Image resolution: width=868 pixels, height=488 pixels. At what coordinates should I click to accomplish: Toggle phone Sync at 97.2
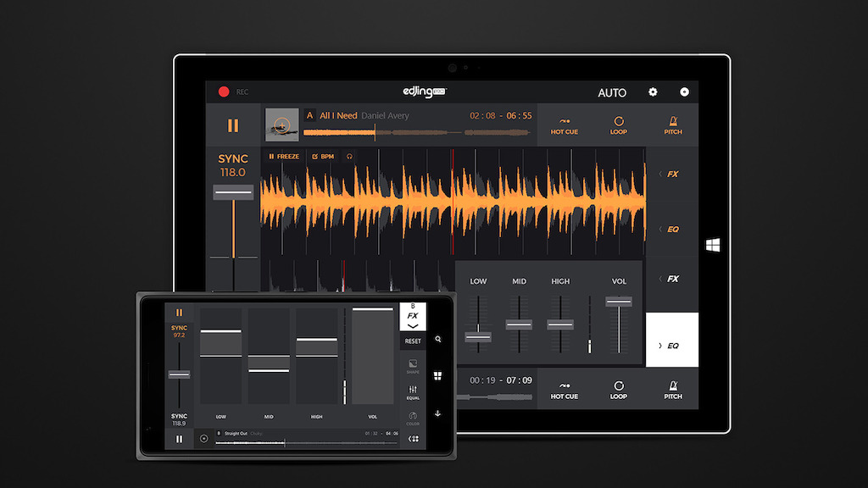(179, 331)
